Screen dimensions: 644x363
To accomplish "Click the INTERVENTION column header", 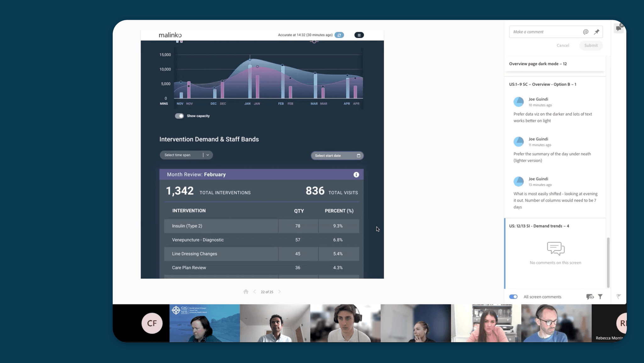I will click(189, 210).
